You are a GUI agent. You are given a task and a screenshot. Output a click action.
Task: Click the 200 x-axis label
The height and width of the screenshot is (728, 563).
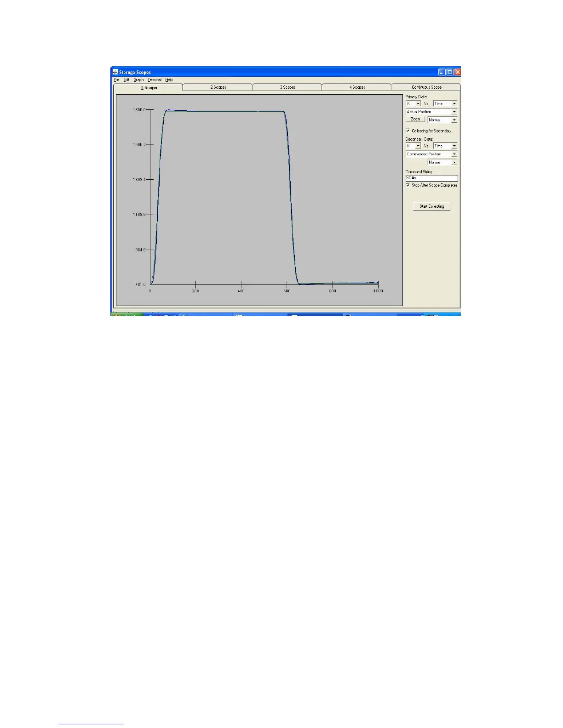click(195, 291)
